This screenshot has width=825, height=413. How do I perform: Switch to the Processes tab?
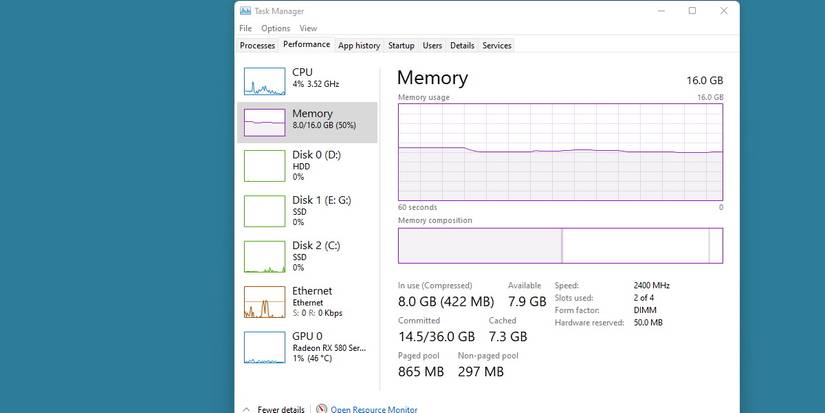(257, 46)
